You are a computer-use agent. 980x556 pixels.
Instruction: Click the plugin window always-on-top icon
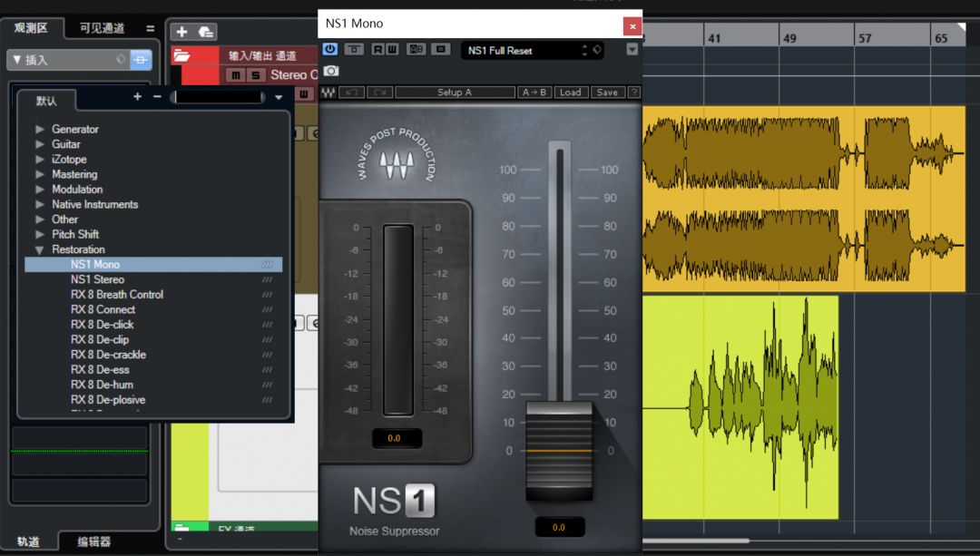pyautogui.click(x=354, y=49)
